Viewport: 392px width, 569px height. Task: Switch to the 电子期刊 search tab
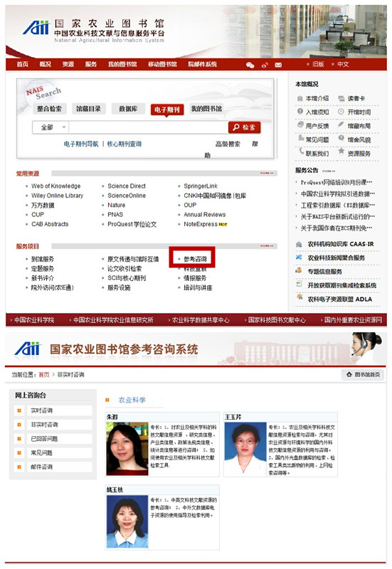[x=167, y=110]
